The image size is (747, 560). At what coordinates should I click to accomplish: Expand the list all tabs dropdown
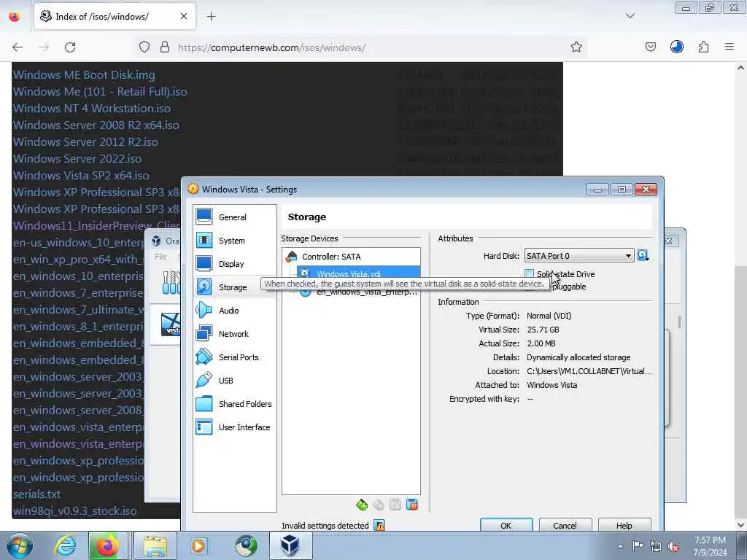630,17
